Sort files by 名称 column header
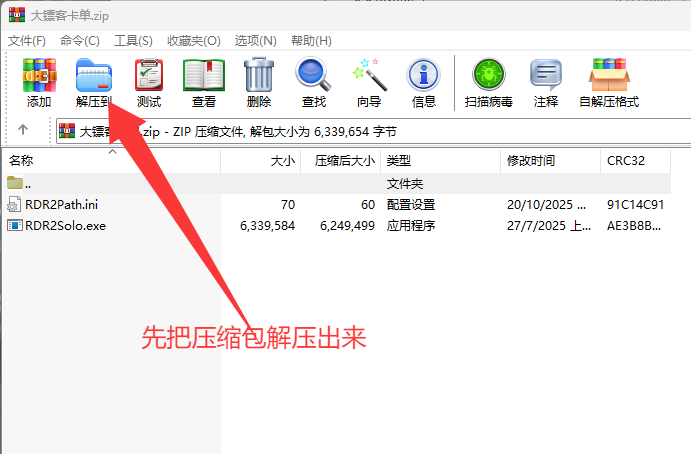Screen dimensions: 691x454 22,160
